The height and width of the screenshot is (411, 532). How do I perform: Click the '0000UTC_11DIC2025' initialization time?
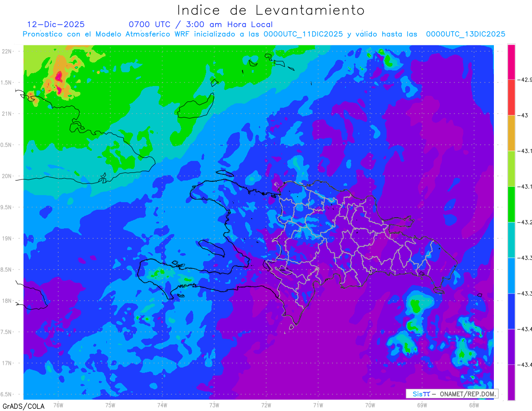(303, 34)
